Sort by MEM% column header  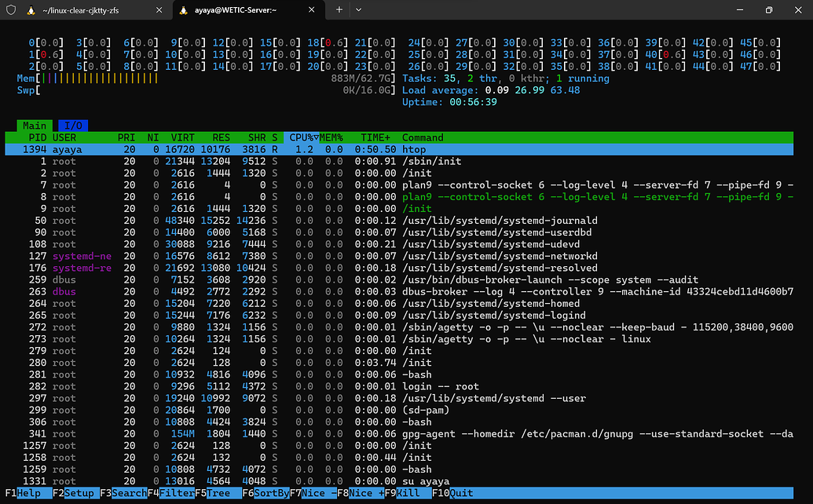331,138
